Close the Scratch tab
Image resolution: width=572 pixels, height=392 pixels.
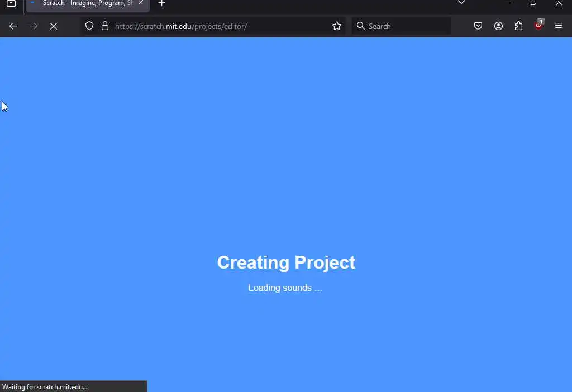(141, 3)
